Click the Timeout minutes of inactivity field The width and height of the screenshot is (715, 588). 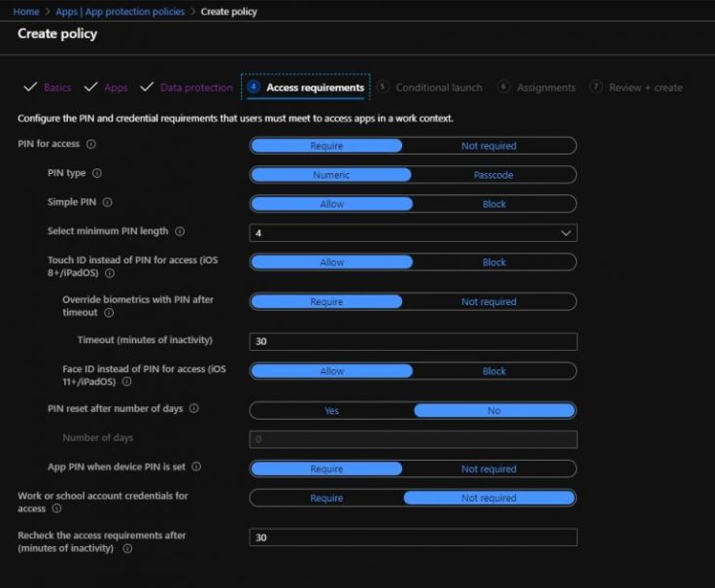413,341
